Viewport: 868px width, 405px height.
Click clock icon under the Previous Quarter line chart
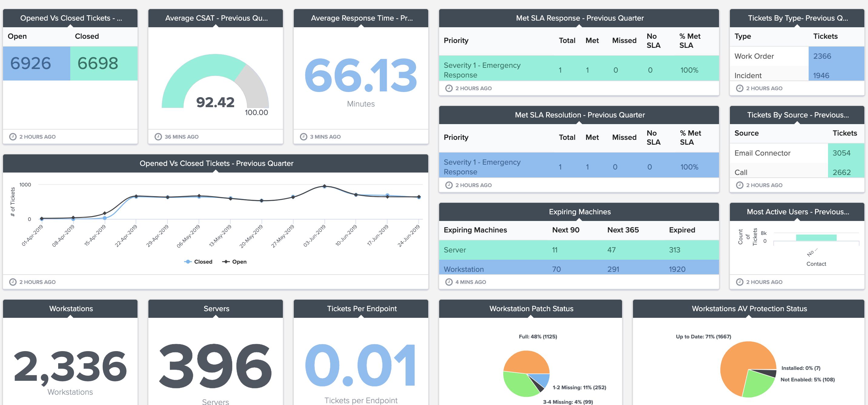pyautogui.click(x=13, y=282)
